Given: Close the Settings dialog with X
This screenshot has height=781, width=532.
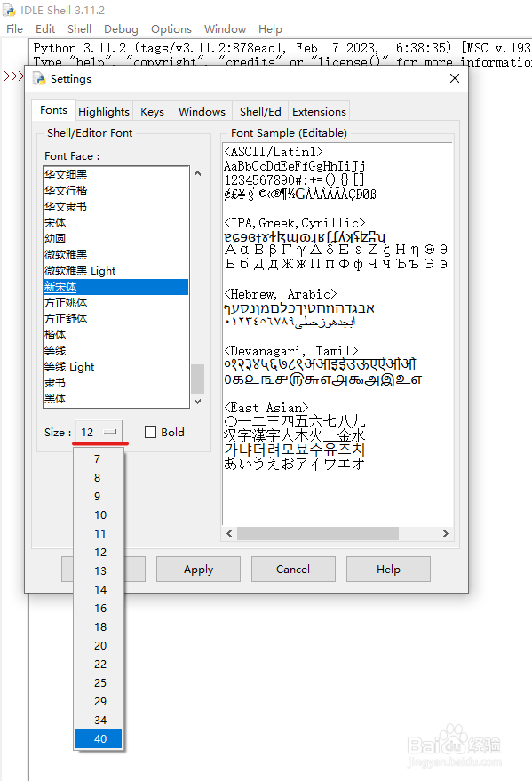Looking at the screenshot, I should pyautogui.click(x=455, y=78).
